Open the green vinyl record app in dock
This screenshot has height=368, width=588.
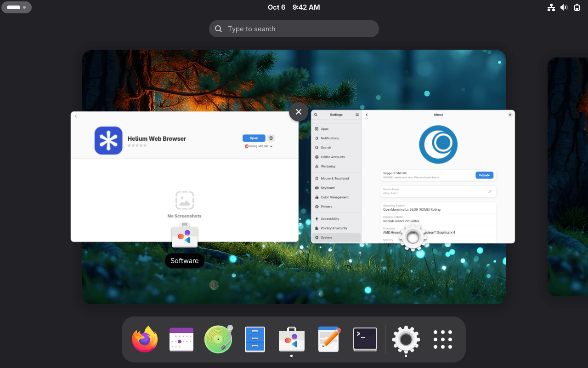pyautogui.click(x=218, y=339)
